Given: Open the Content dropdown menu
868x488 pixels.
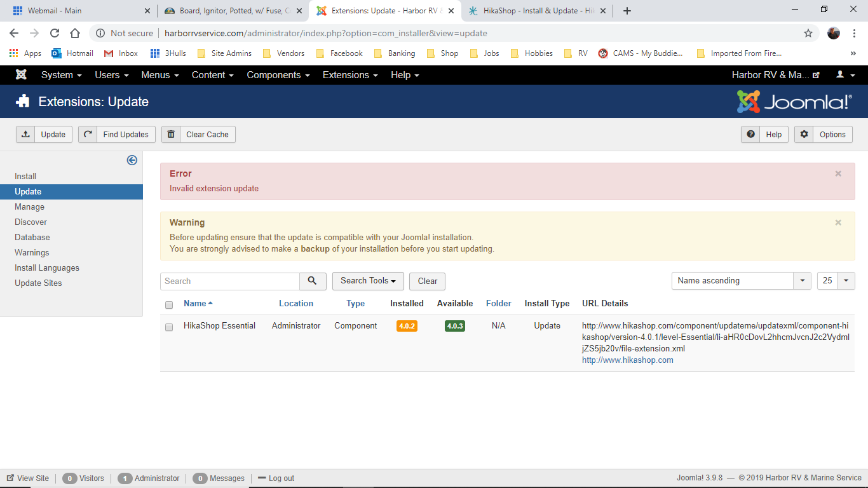Looking at the screenshot, I should click(x=213, y=75).
